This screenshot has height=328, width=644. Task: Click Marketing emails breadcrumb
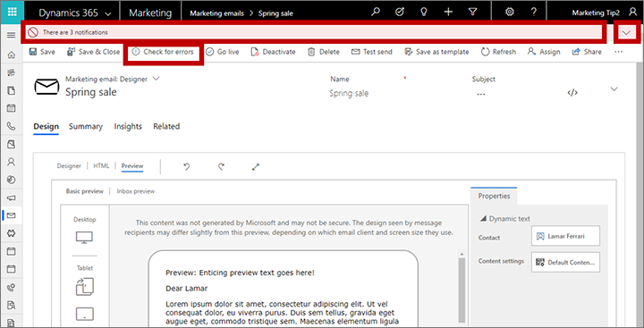(x=216, y=13)
